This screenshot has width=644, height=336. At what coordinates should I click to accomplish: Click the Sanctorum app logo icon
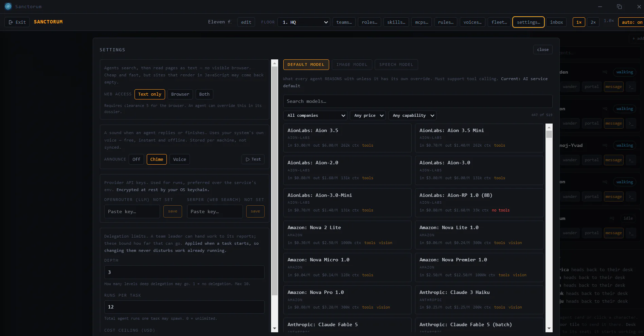click(8, 6)
